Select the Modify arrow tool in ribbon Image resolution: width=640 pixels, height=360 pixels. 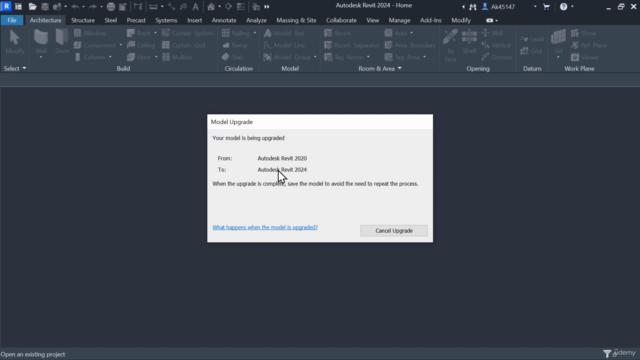tap(15, 42)
